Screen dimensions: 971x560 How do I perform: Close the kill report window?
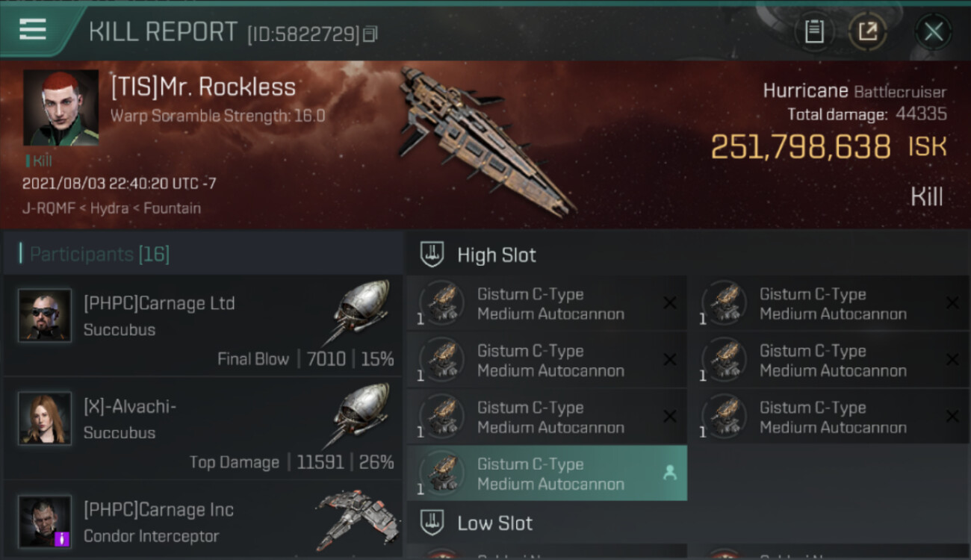(933, 31)
